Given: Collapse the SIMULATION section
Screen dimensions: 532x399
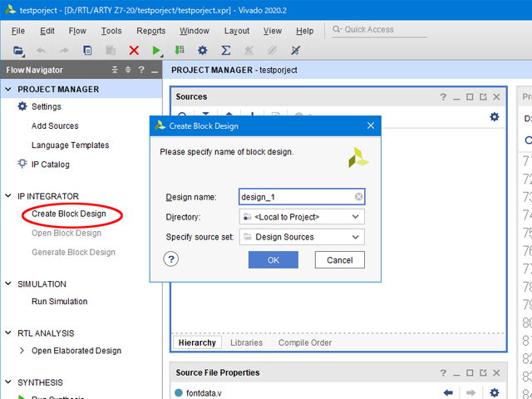Looking at the screenshot, I should [9, 284].
